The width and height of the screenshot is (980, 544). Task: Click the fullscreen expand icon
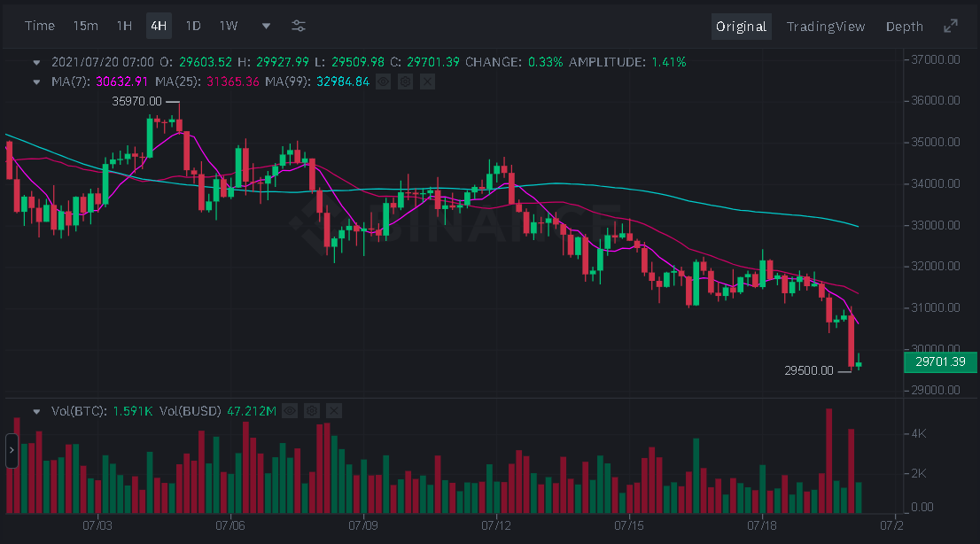tap(951, 27)
